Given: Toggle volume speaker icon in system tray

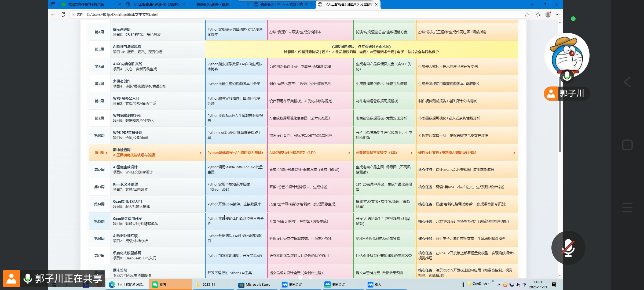Looking at the screenshot, I should coord(518,285).
